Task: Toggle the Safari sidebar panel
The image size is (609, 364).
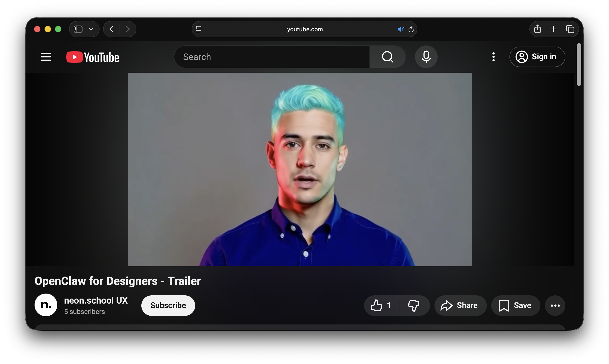Action: pos(78,29)
